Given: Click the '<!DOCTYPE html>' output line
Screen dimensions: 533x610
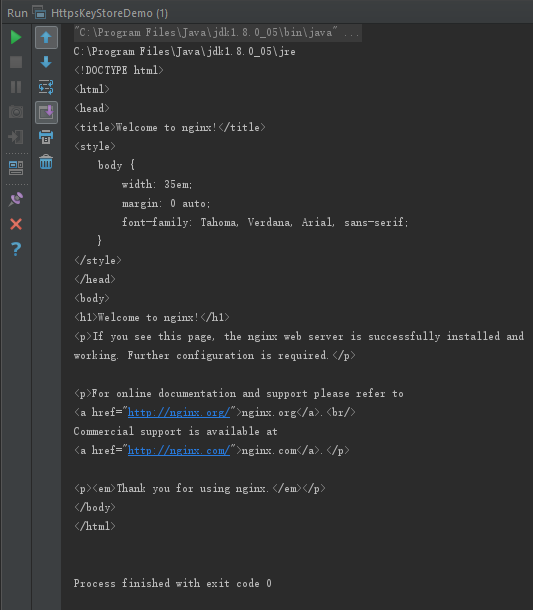Looking at the screenshot, I should click(119, 70).
